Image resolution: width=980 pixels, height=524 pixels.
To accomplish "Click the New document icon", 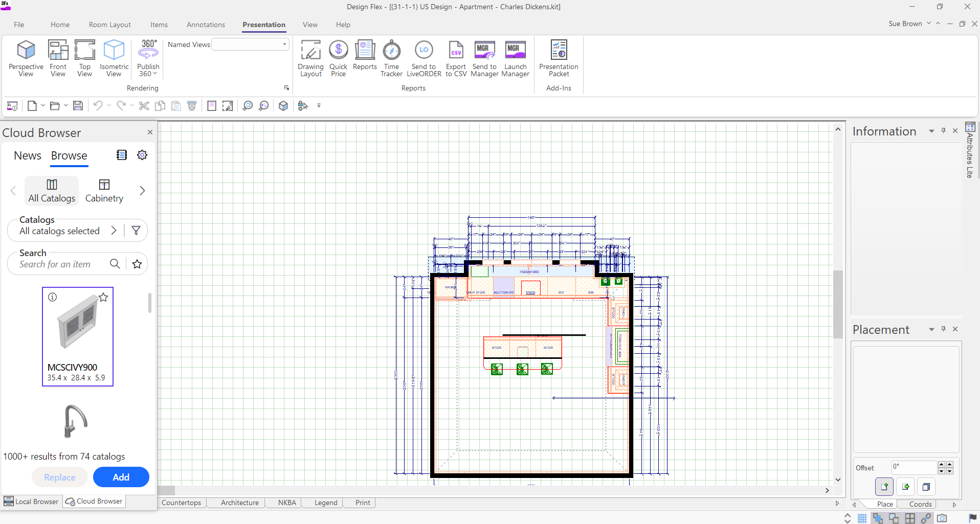I will coord(32,106).
